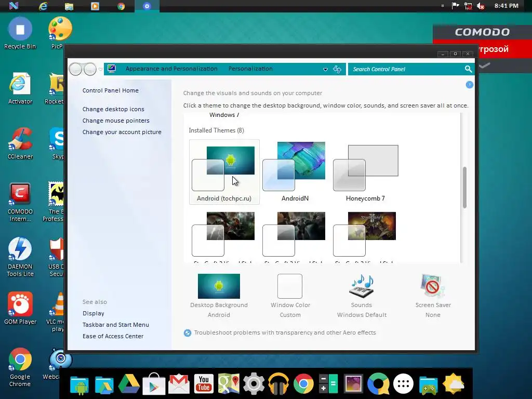Open Gmail icon in dock
Image resolution: width=532 pixels, height=399 pixels.
[179, 384]
